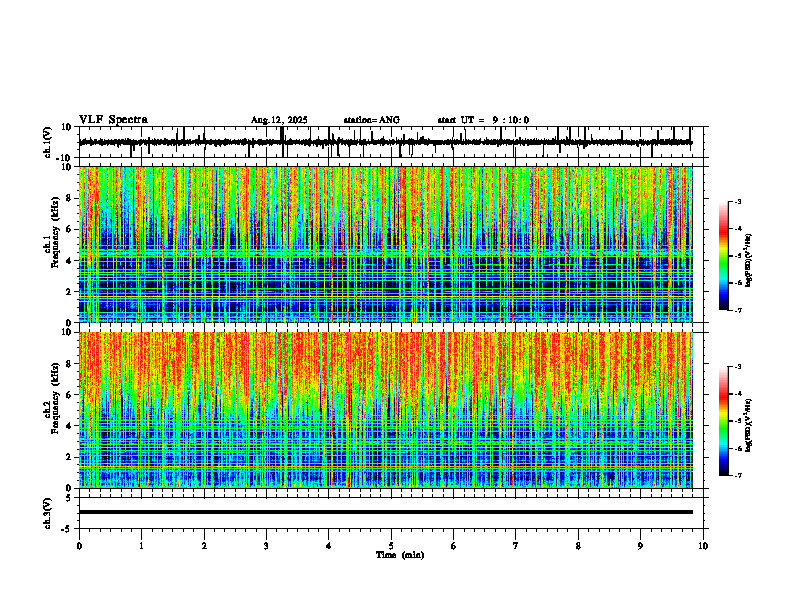Click time axis tick label "2"
This screenshot has height=612, width=792.
tap(204, 546)
